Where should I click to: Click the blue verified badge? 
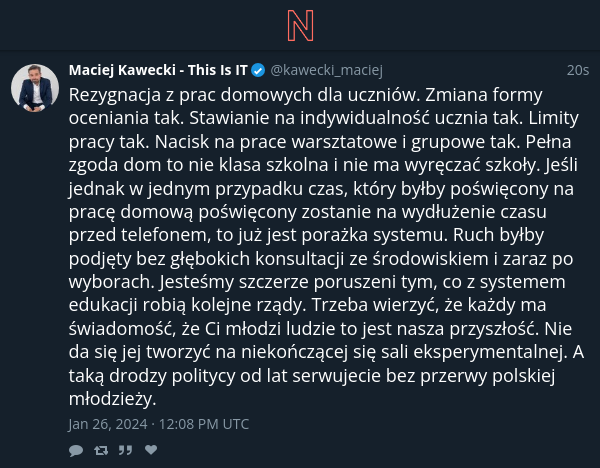(258, 70)
